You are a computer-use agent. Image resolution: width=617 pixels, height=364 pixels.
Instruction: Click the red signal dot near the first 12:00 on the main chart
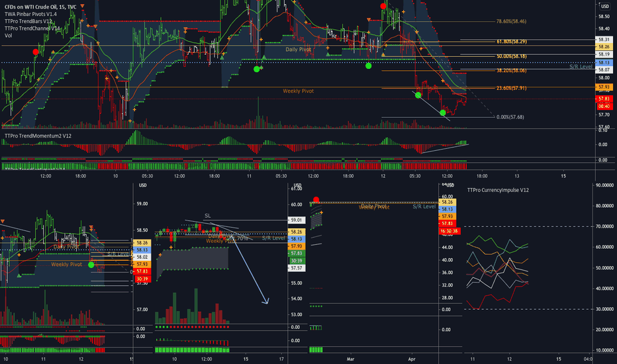pos(36,52)
